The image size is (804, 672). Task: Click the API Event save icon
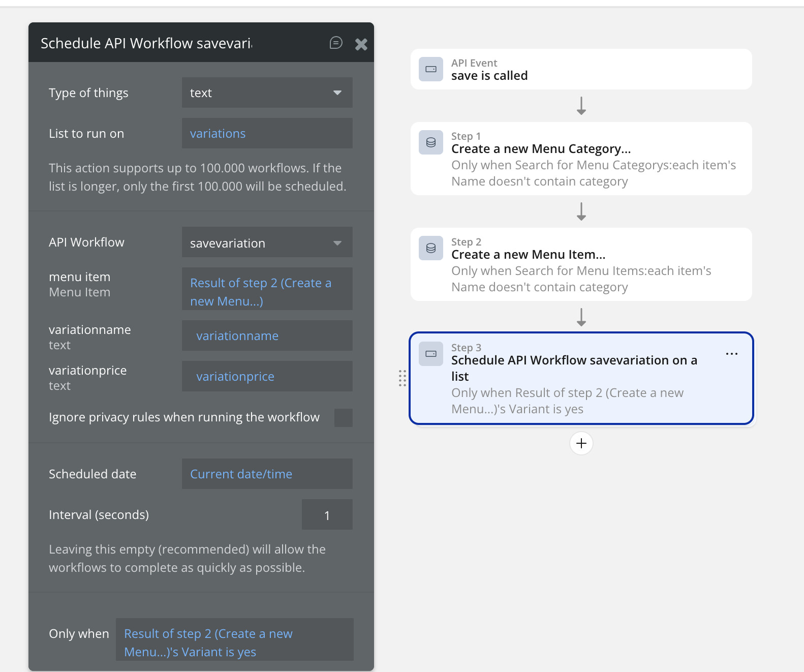[431, 69]
